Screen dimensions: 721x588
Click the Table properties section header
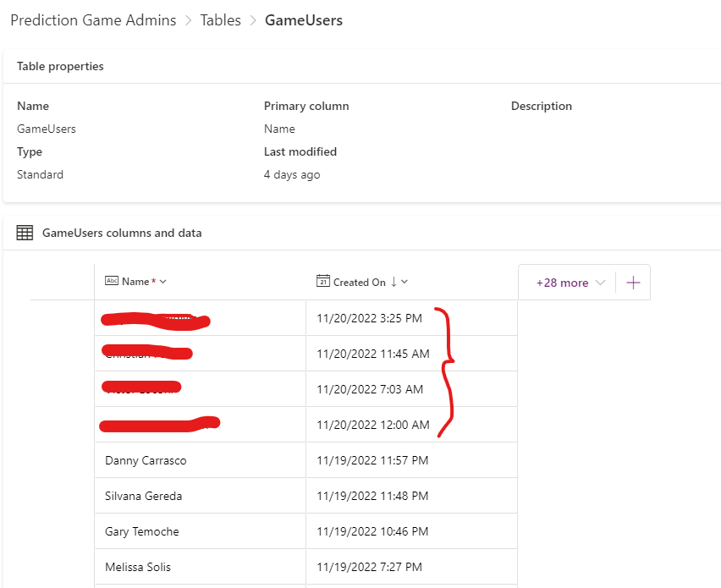60,65
